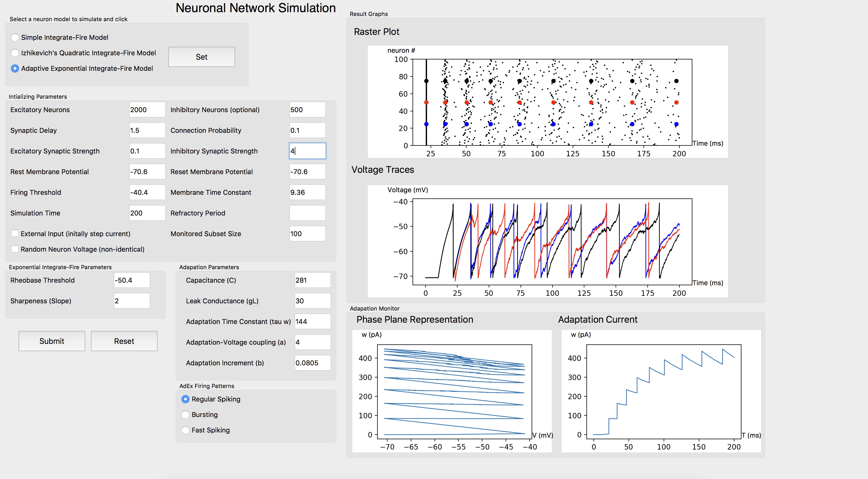The width and height of the screenshot is (868, 479).
Task: Click the Raster Plot graph
Action: (548, 102)
